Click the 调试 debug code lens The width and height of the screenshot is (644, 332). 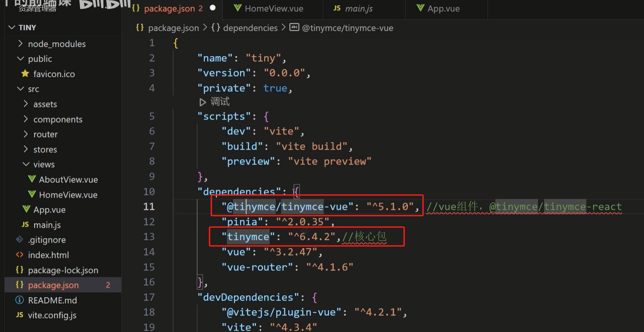click(220, 102)
